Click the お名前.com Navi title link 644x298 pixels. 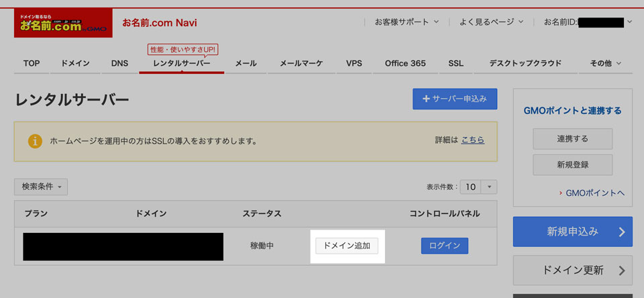[160, 23]
